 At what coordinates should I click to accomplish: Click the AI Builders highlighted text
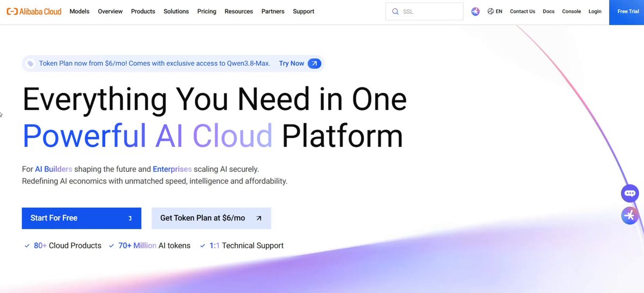click(x=54, y=169)
